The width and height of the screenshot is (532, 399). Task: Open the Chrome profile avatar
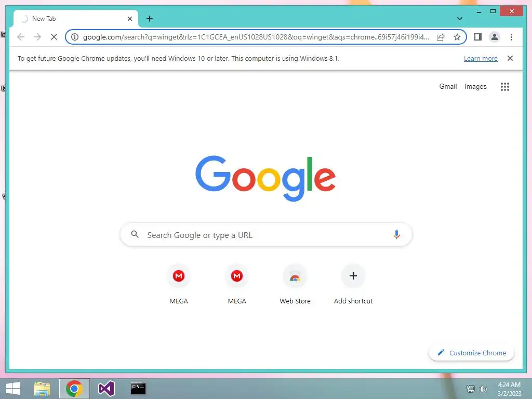coord(495,37)
